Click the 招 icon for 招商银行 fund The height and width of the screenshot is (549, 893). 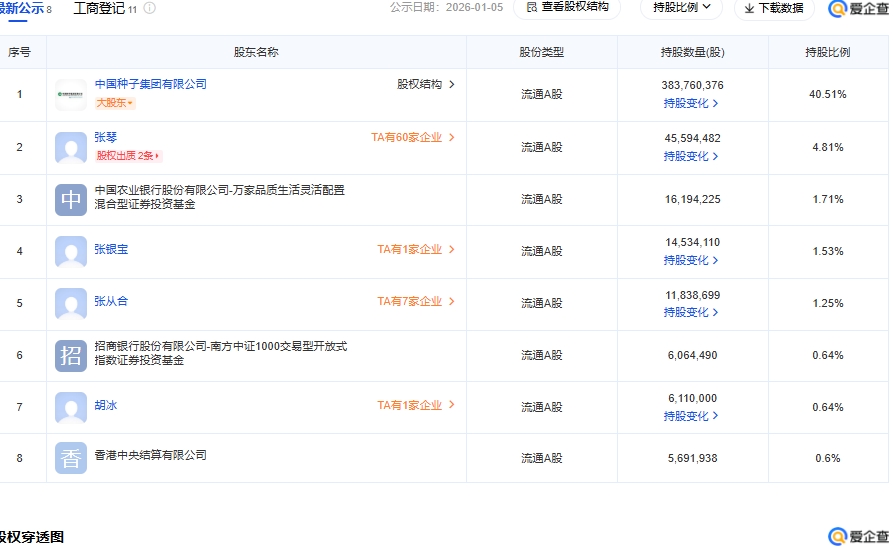pos(71,356)
